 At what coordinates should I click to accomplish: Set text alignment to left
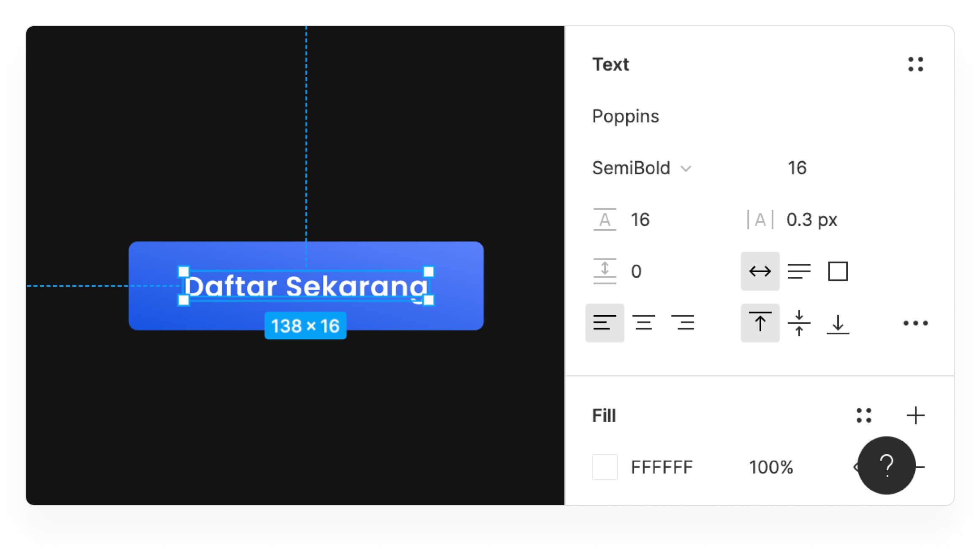[x=604, y=323]
